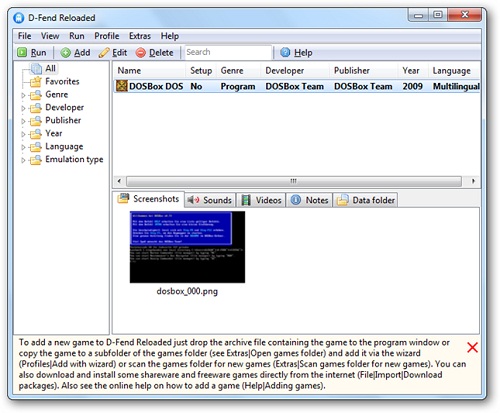This screenshot has width=500, height=413.
Task: Click the green Run icon in toolbar
Action: [22, 52]
